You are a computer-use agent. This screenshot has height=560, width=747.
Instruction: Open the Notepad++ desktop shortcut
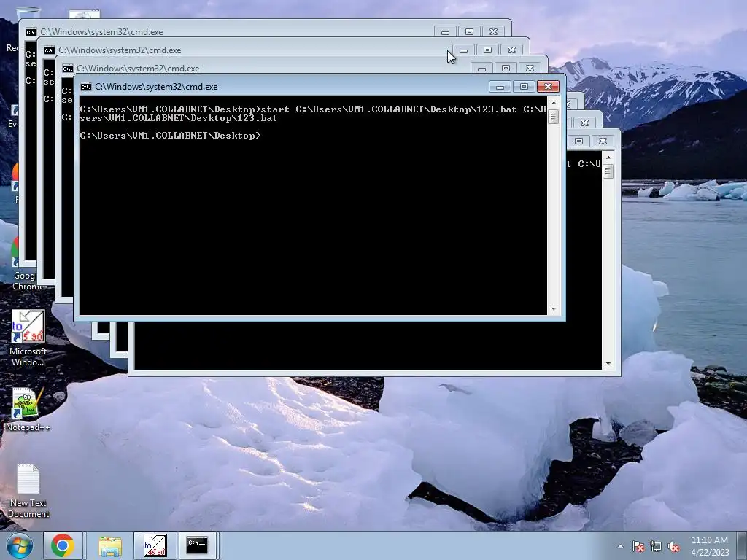coord(28,409)
